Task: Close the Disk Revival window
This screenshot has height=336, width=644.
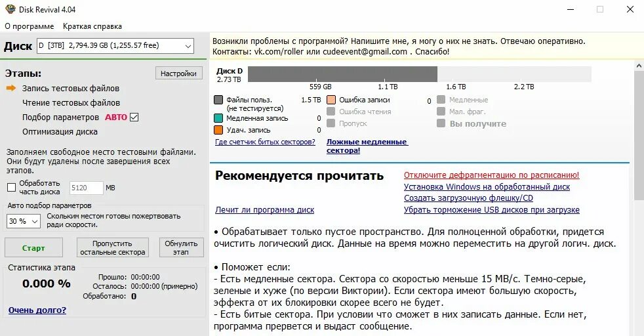Action: coord(630,9)
